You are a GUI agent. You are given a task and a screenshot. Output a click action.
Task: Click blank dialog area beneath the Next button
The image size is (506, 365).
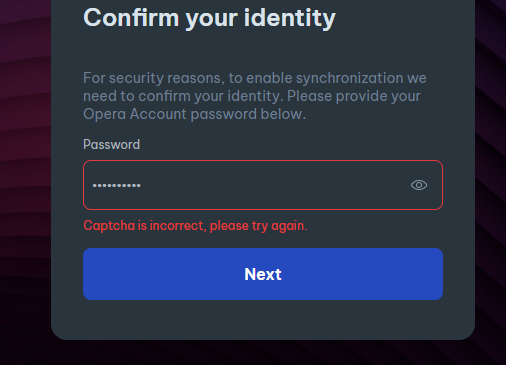click(x=263, y=319)
